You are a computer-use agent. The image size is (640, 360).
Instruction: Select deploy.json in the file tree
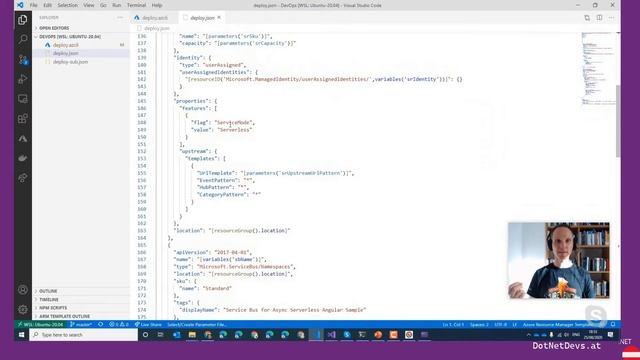pos(81,53)
